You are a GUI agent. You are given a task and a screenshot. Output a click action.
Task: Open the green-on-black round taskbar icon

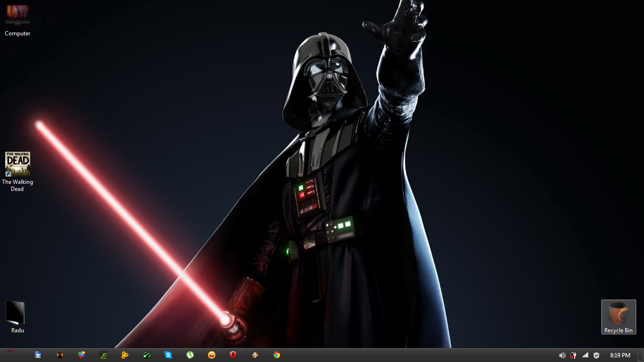147,355
